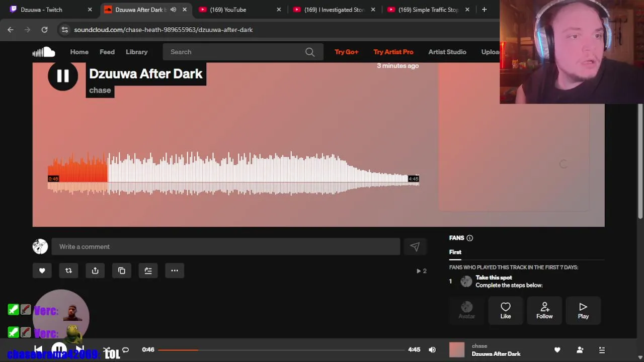Add the track to Next up
Viewport: 644px width, 362px height.
(x=148, y=270)
